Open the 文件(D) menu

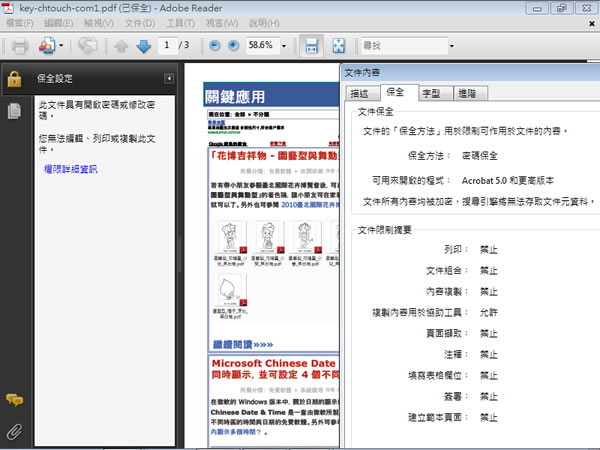click(140, 23)
